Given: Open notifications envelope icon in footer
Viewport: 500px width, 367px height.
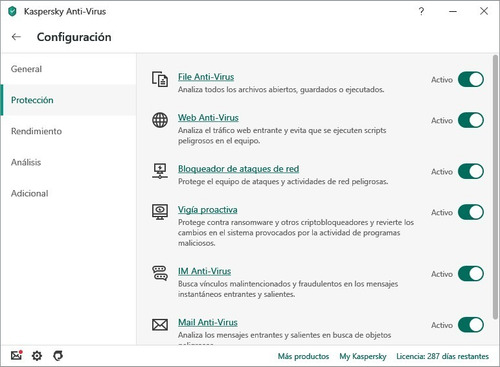Looking at the screenshot, I should coord(16,355).
